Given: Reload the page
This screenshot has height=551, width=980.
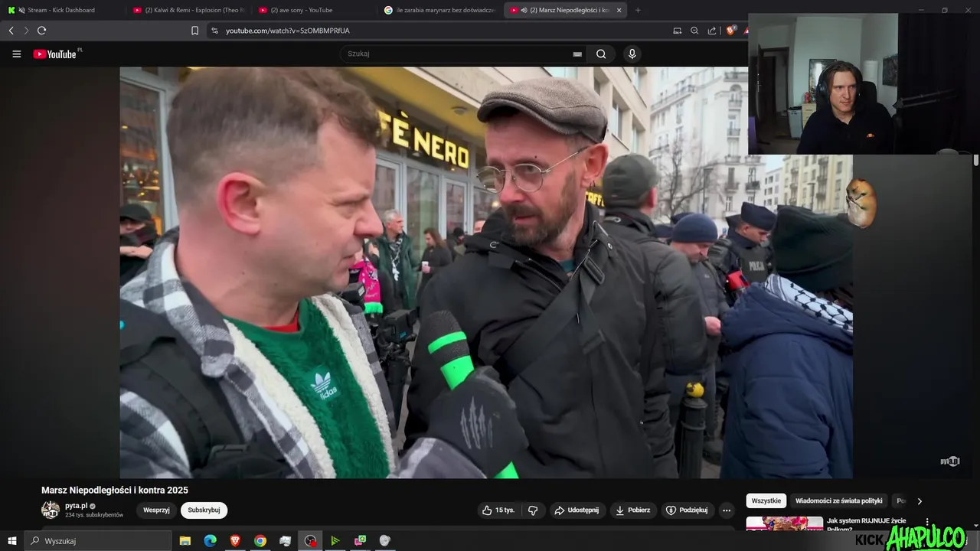Looking at the screenshot, I should (41, 31).
